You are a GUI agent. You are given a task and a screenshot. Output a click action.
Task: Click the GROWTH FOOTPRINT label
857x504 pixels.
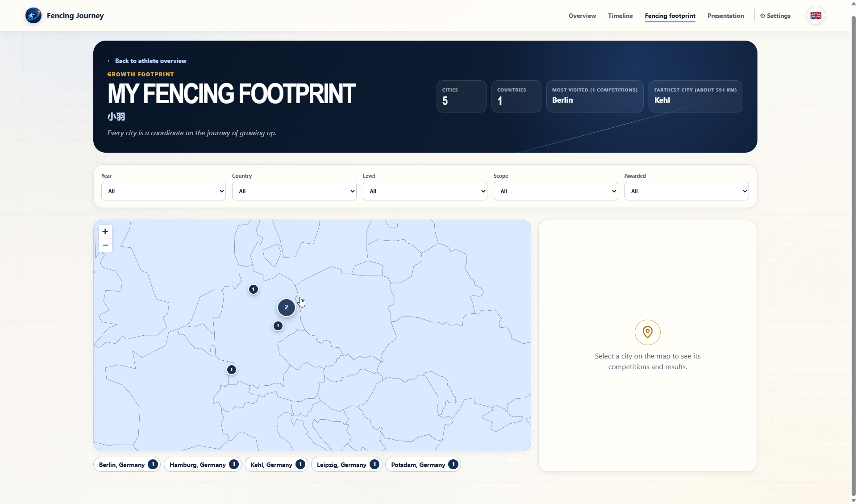coord(141,75)
